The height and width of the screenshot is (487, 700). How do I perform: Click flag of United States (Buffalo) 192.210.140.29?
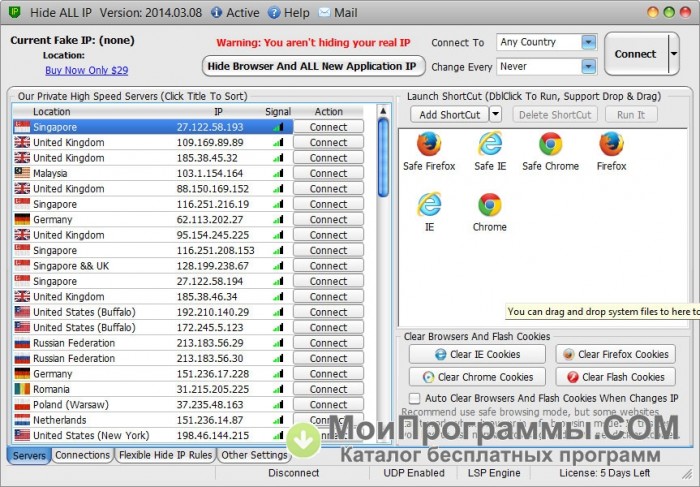pos(22,312)
